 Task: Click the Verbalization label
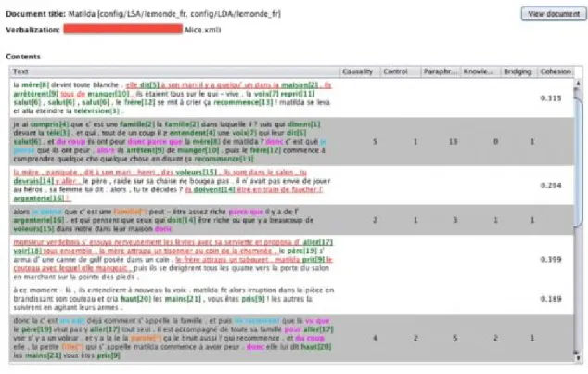(x=32, y=30)
